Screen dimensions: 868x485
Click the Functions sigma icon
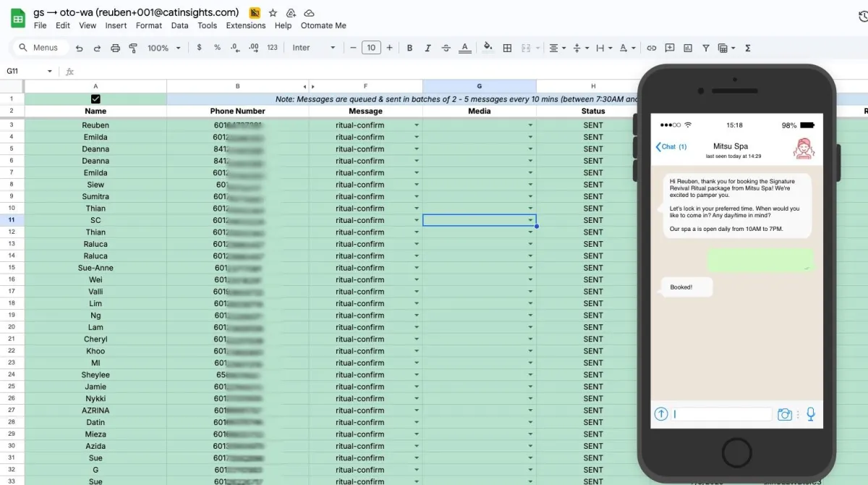pyautogui.click(x=748, y=48)
